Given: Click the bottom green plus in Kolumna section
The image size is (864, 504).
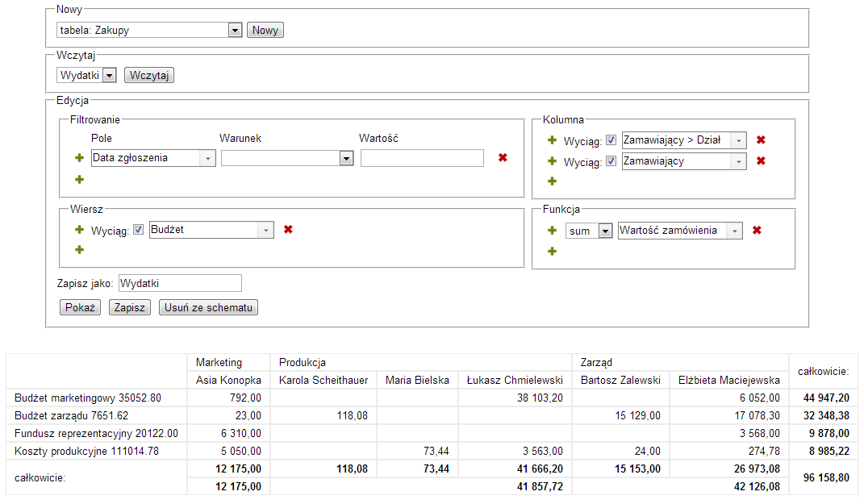Looking at the screenshot, I should tap(552, 181).
